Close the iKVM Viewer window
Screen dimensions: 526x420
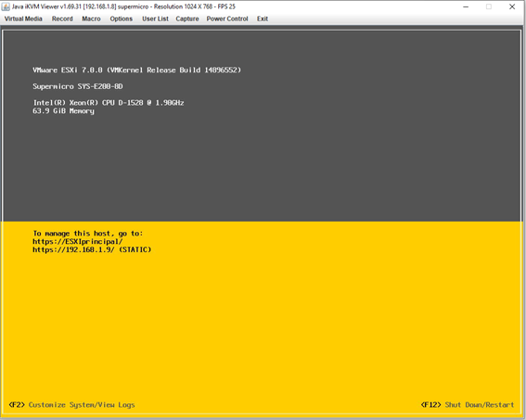tap(512, 6)
